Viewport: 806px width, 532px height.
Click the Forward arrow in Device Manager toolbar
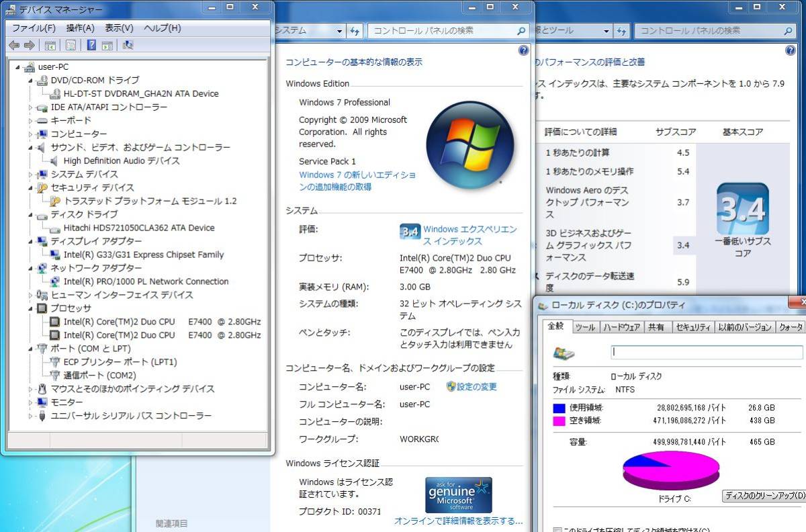point(29,45)
